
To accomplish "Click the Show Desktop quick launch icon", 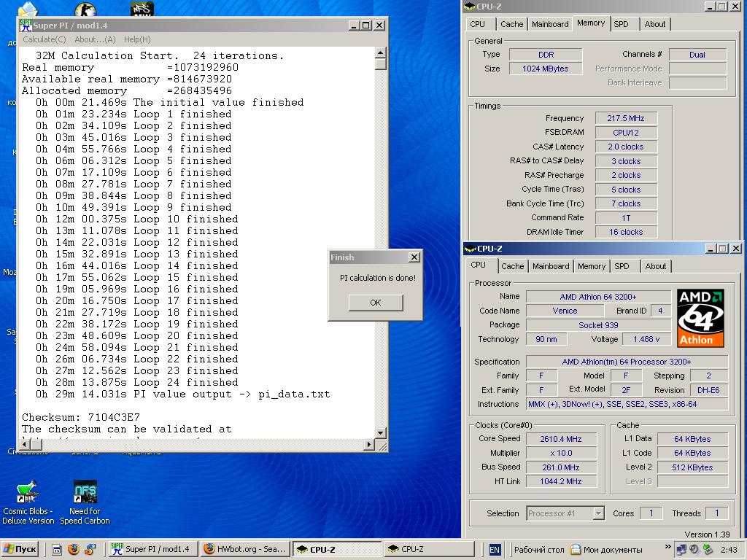I will (57, 549).
